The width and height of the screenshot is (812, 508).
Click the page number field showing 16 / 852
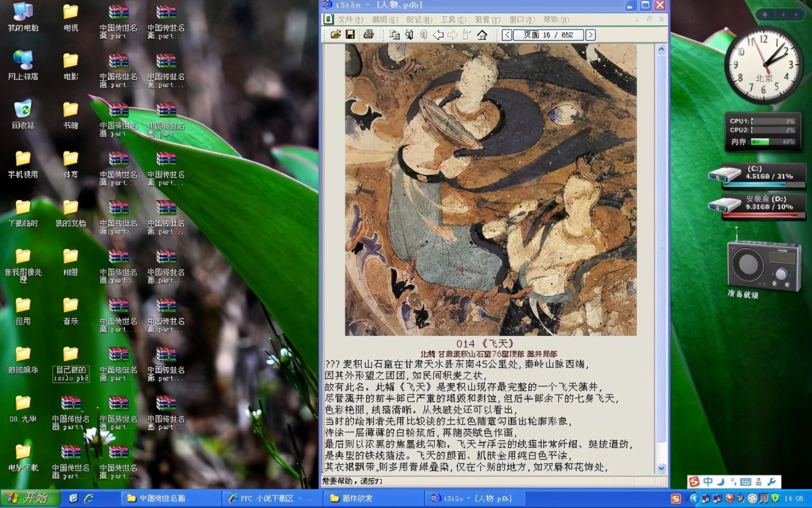(x=548, y=35)
